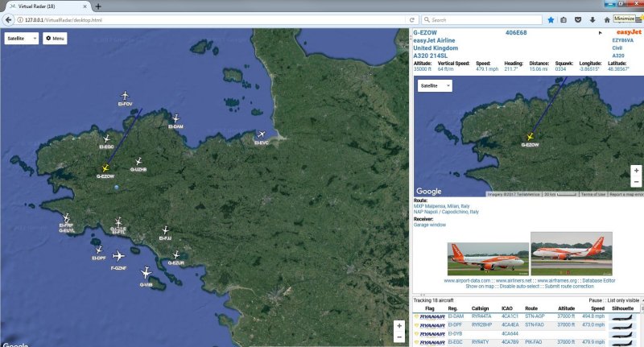Zoom out on the detail mini-map

click(x=636, y=181)
